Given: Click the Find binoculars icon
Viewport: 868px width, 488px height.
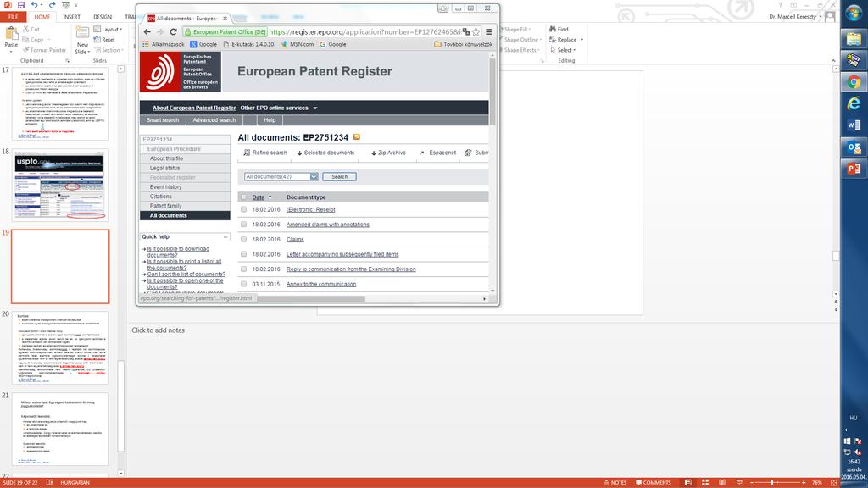Looking at the screenshot, I should (x=553, y=29).
